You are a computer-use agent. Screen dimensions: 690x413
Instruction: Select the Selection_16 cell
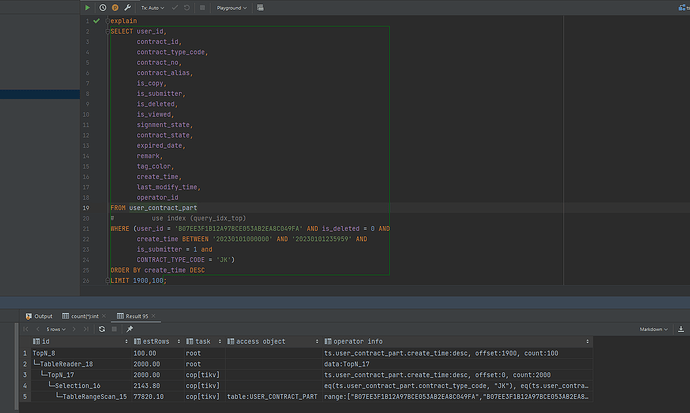click(x=81, y=386)
